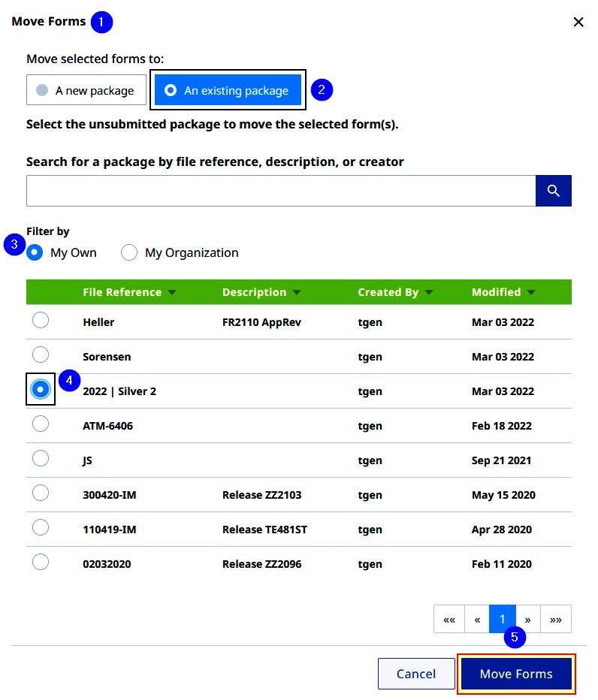Select the Heller package radio button
The image size is (598, 700).
[x=41, y=320]
